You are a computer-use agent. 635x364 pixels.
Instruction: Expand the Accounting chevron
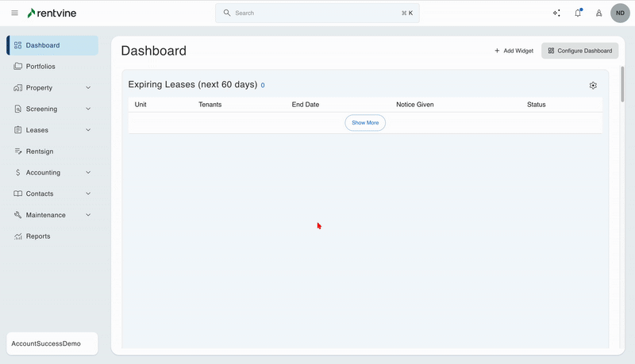coord(88,173)
